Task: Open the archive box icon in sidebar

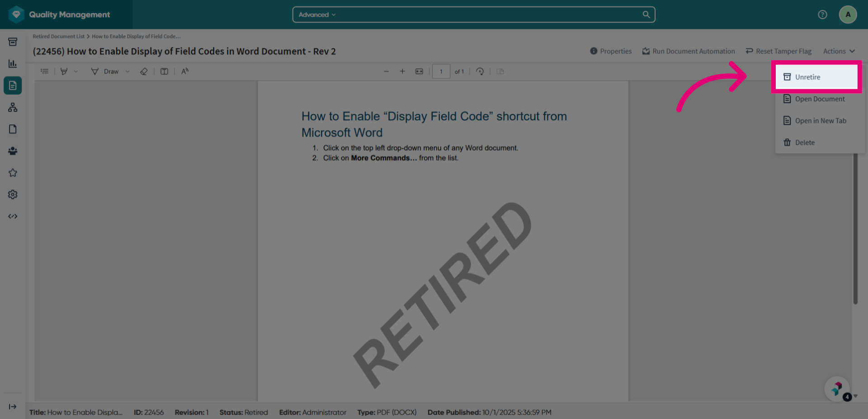Action: point(13,42)
